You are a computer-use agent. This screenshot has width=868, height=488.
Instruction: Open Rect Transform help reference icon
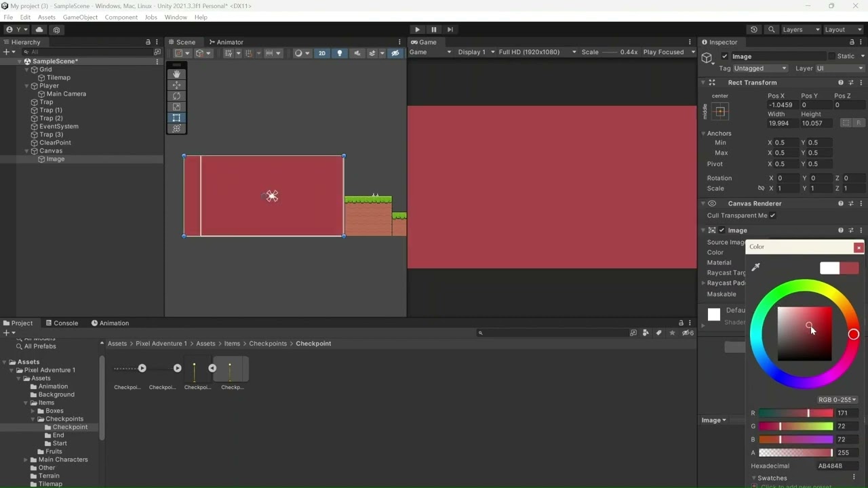coord(841,83)
